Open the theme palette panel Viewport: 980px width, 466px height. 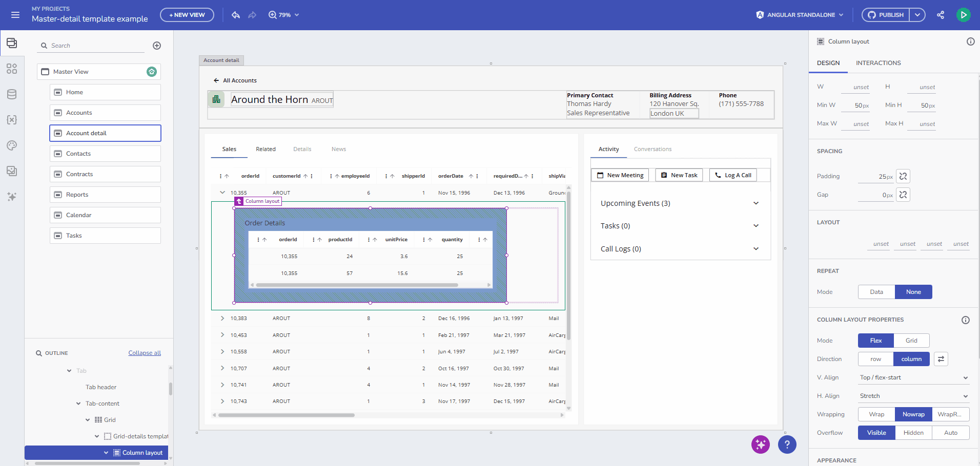pos(11,145)
